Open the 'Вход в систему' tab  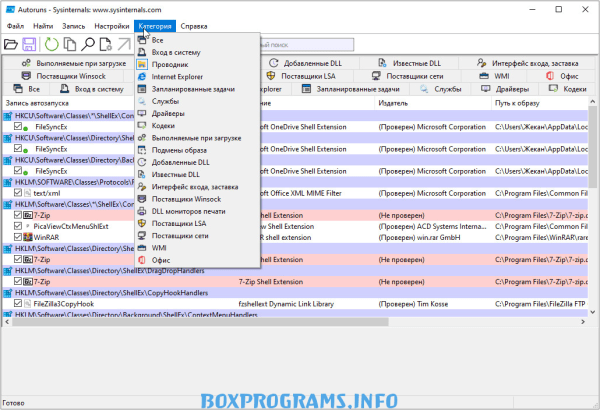(92, 89)
